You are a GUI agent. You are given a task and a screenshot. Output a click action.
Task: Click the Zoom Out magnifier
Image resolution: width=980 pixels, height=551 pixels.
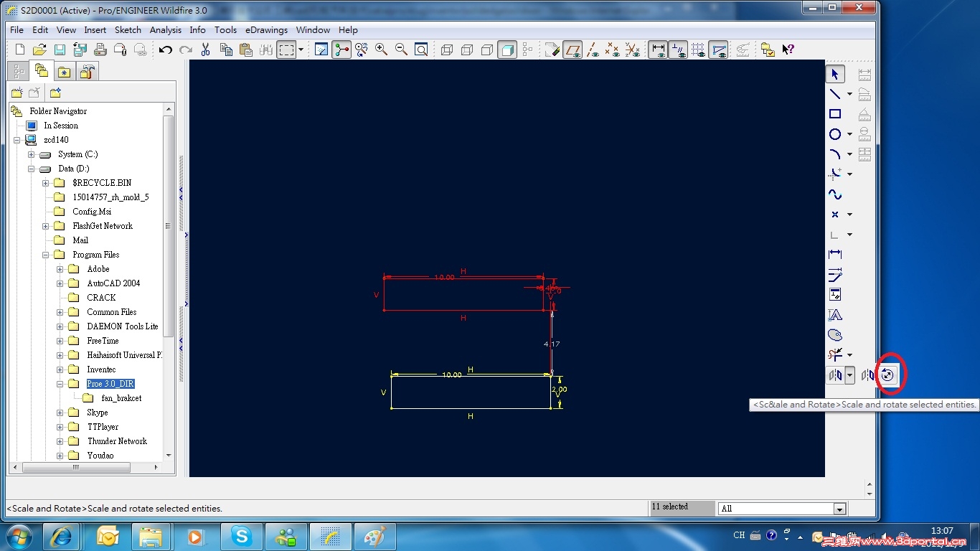click(401, 50)
